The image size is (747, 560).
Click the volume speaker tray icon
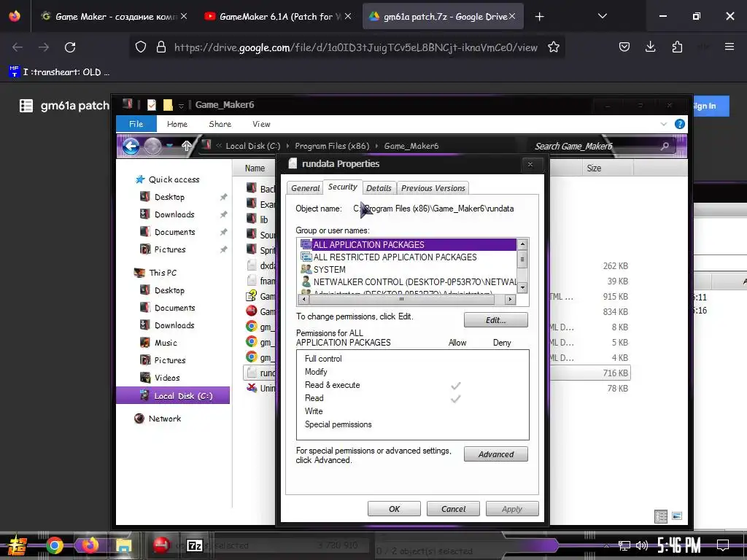tap(642, 545)
